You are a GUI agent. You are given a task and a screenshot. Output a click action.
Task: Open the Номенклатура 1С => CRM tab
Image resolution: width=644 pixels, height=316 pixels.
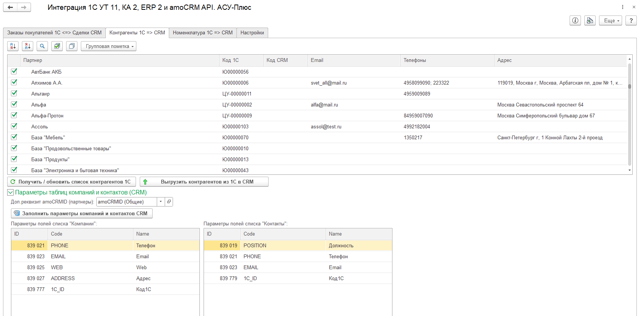[x=203, y=33]
